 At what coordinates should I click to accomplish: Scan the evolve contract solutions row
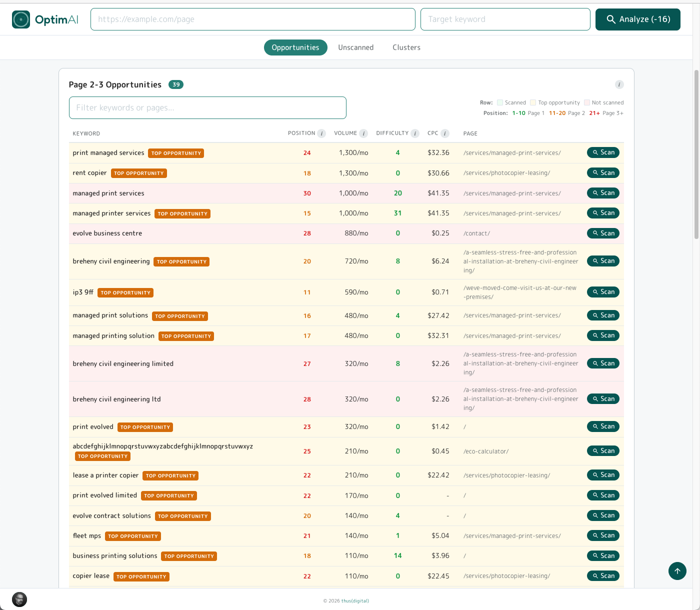(x=603, y=515)
